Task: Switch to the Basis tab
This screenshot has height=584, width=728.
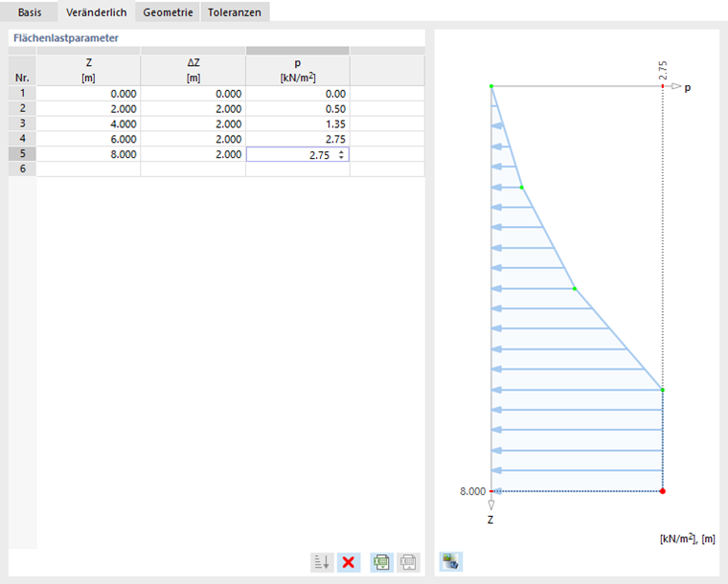Action: coord(30,12)
